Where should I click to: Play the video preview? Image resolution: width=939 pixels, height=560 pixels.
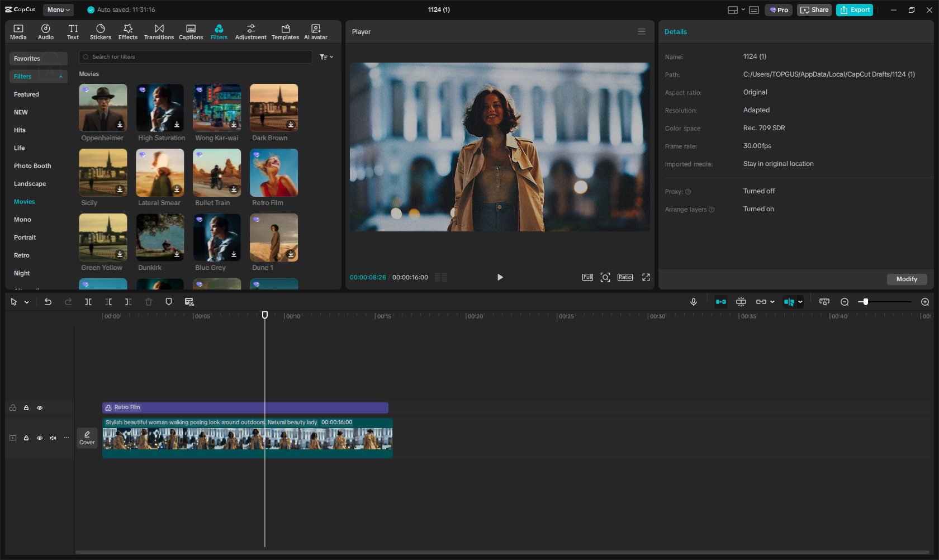click(500, 277)
